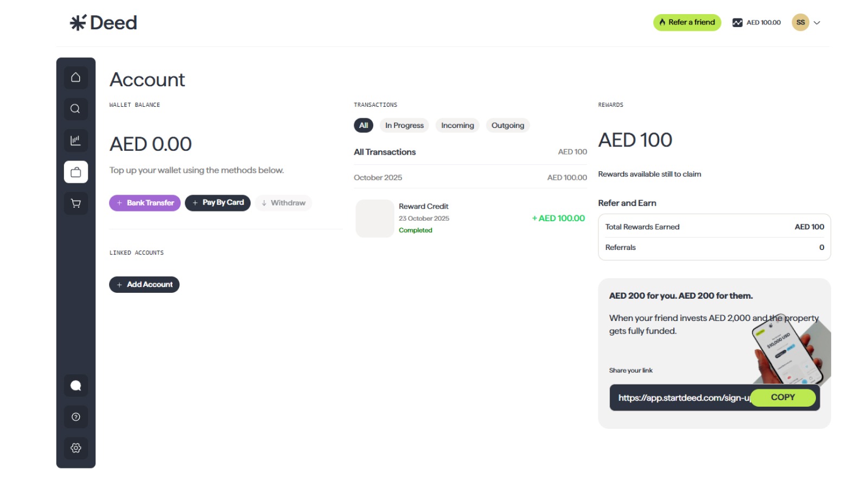Expand the profile dropdown chevron
Image resolution: width=868 pixels, height=488 pixels.
click(x=817, y=23)
